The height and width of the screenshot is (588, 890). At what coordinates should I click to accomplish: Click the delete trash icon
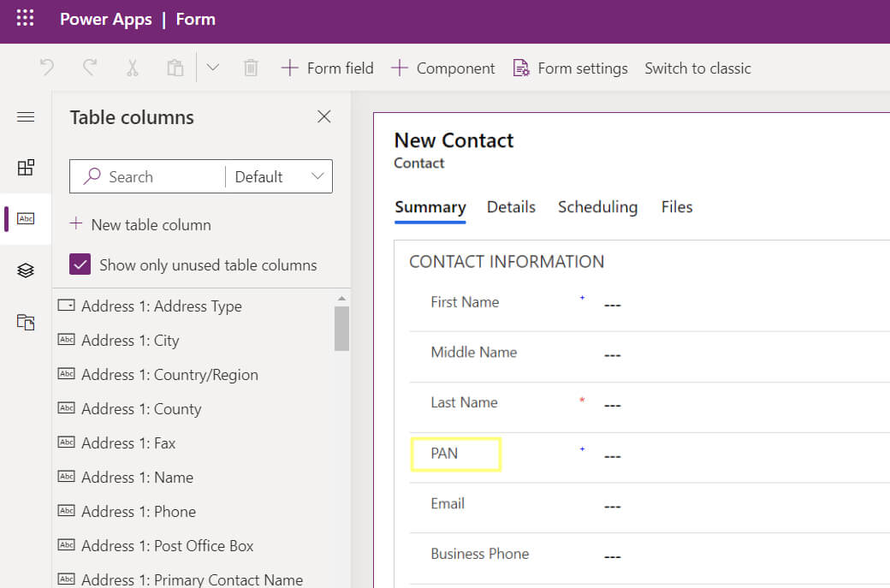(250, 68)
